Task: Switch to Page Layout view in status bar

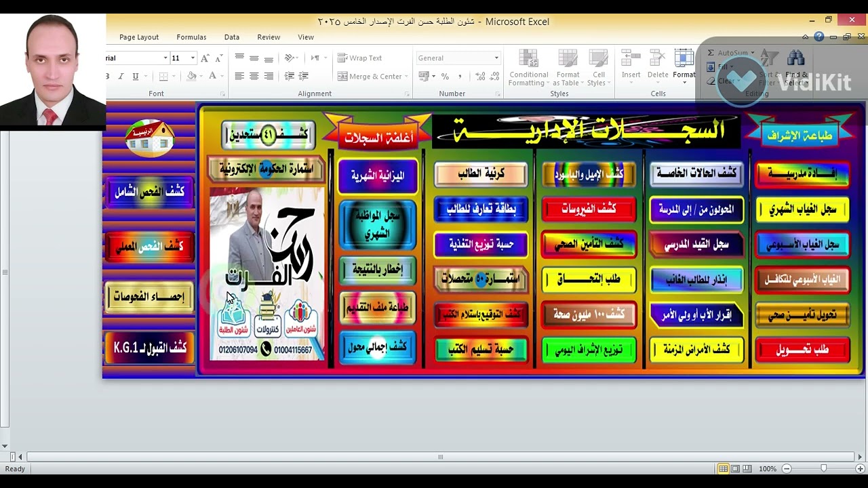Action: [x=735, y=469]
